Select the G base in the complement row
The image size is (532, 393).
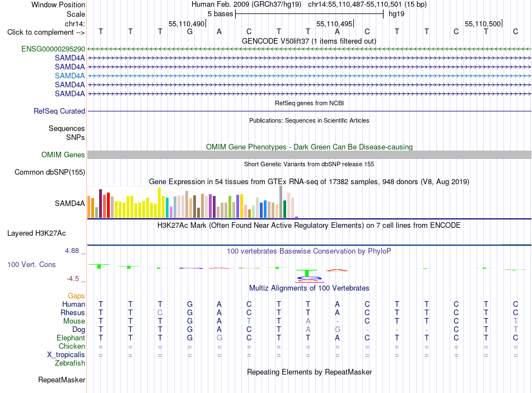click(x=190, y=32)
